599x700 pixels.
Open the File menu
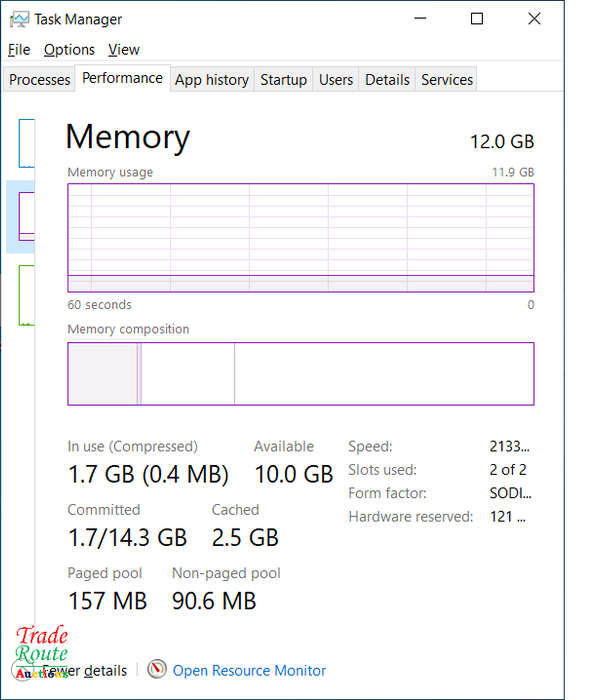[x=19, y=50]
